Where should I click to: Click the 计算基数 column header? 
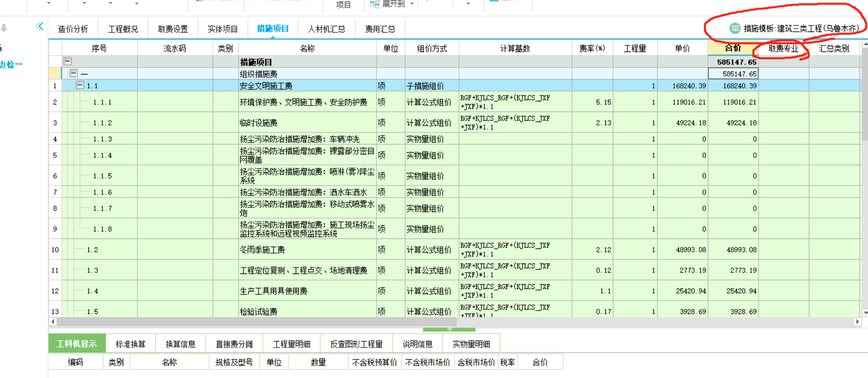click(x=515, y=48)
